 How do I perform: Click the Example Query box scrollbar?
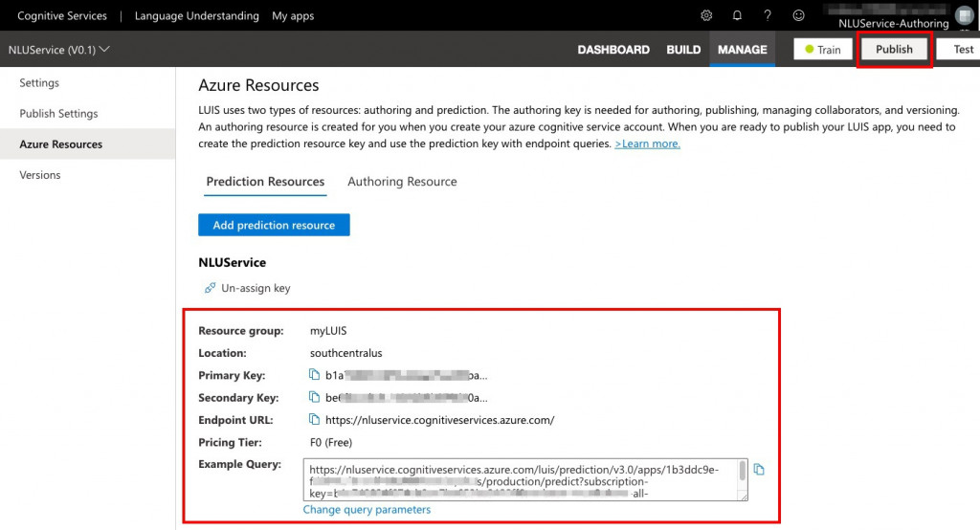point(743,472)
